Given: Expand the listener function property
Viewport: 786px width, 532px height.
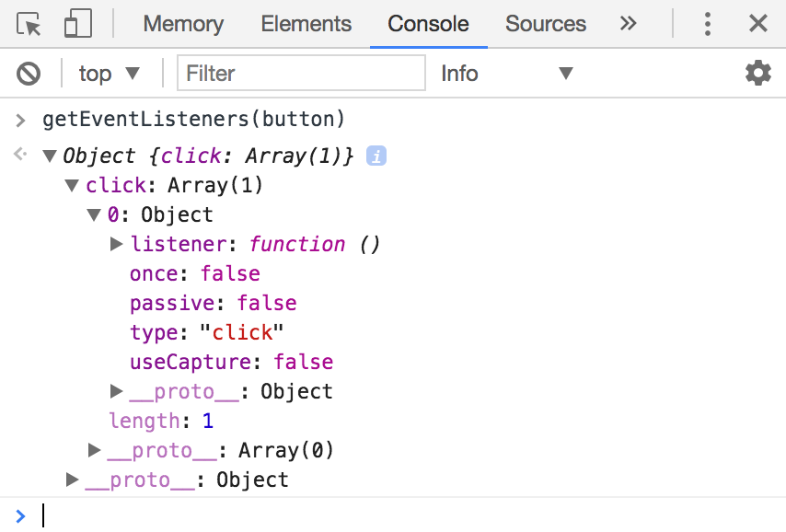Looking at the screenshot, I should [116, 243].
